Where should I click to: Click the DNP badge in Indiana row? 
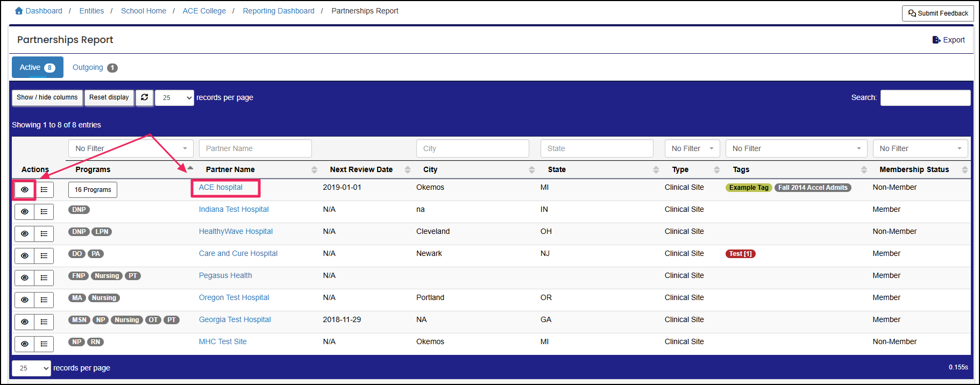79,210
